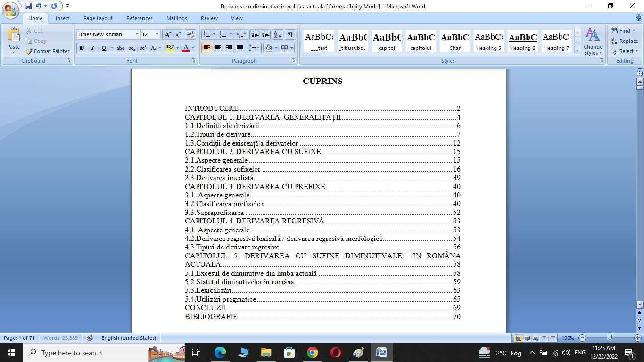Switch to the Insert ribbon tab
Screen dimensions: 644x362
62,18
